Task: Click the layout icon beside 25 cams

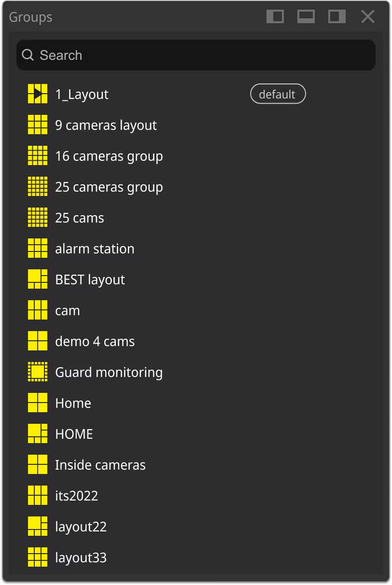Action: tap(37, 217)
